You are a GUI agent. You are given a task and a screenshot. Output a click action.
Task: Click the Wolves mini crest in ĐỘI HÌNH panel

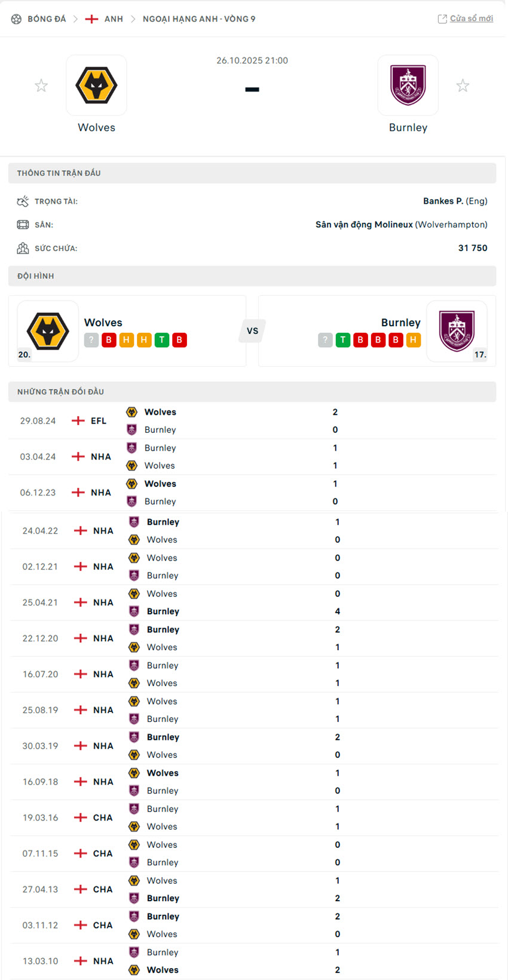coord(47,331)
